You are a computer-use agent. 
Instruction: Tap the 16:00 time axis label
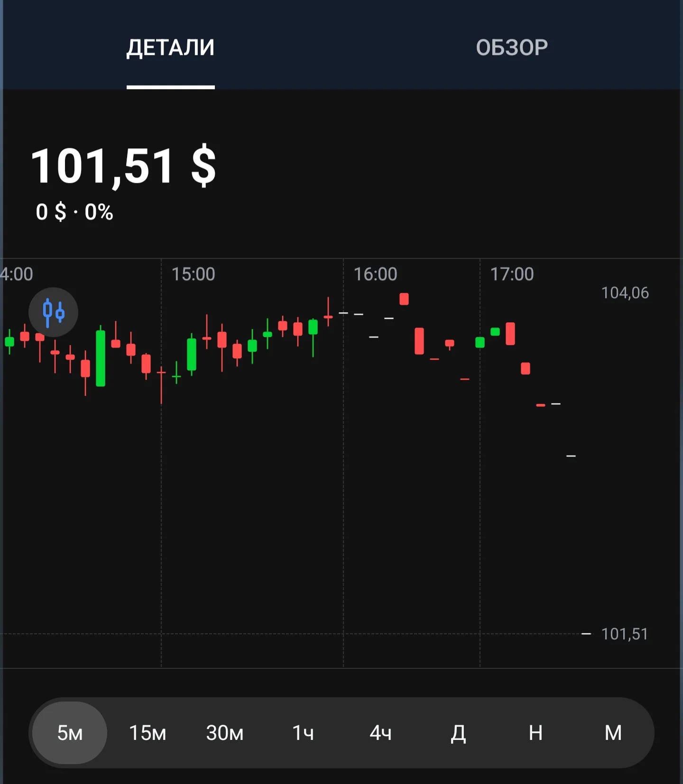coord(375,274)
